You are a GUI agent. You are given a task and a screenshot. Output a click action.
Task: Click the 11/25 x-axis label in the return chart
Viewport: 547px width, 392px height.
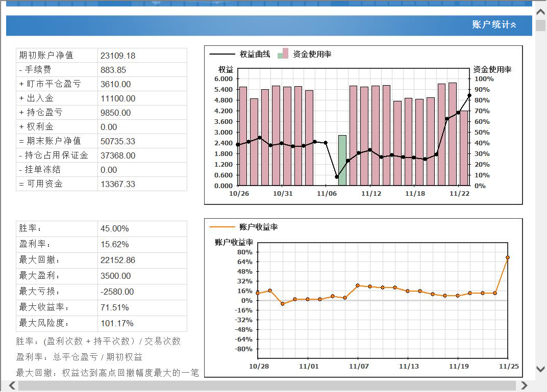click(x=509, y=366)
